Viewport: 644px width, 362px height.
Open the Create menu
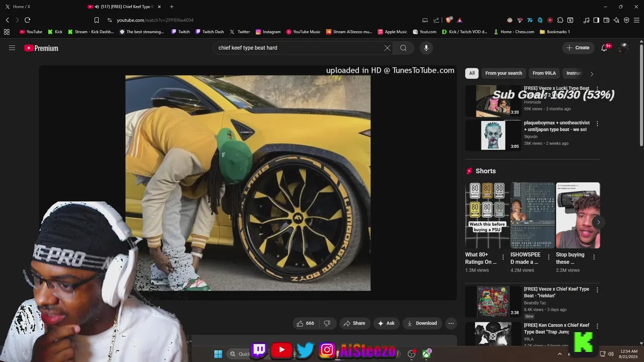578,48
